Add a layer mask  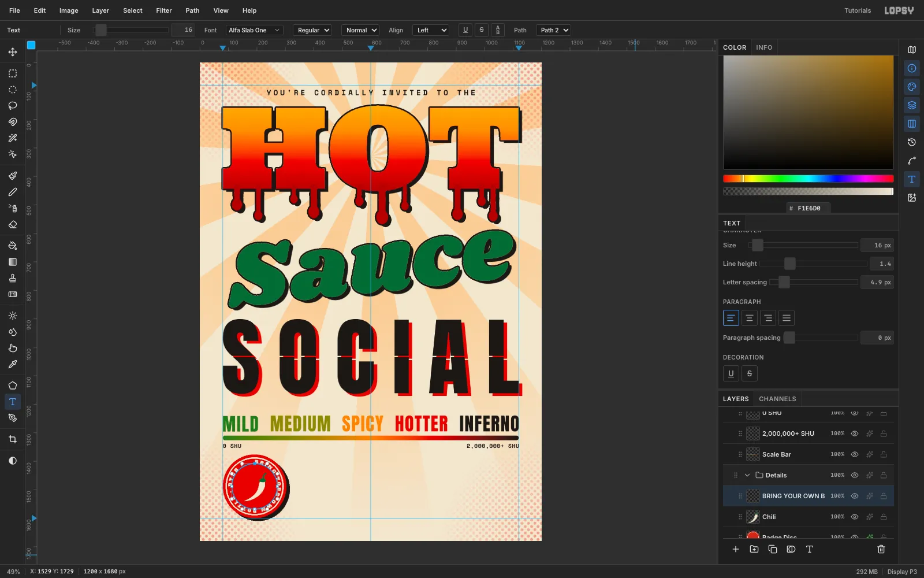tap(791, 549)
